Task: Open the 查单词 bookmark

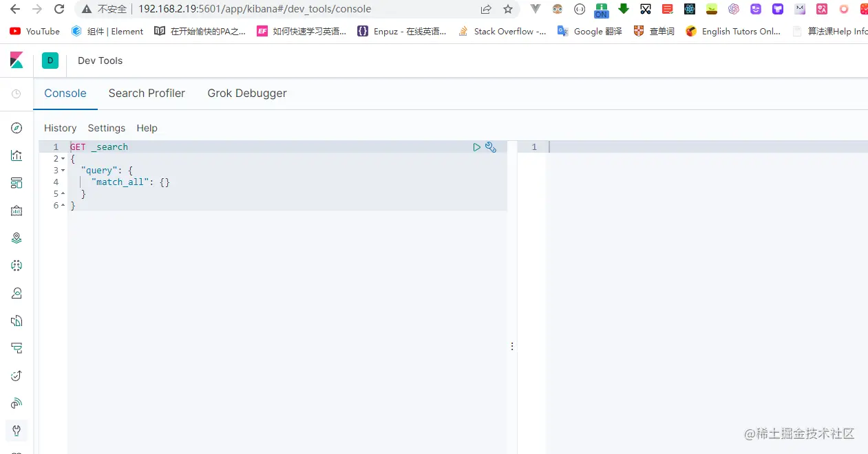Action: click(x=654, y=31)
